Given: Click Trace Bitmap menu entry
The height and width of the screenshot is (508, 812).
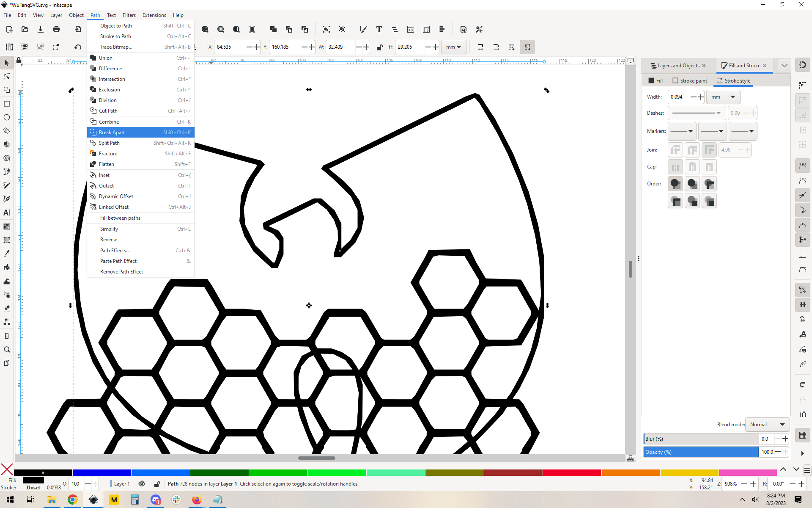Looking at the screenshot, I should (x=141, y=47).
